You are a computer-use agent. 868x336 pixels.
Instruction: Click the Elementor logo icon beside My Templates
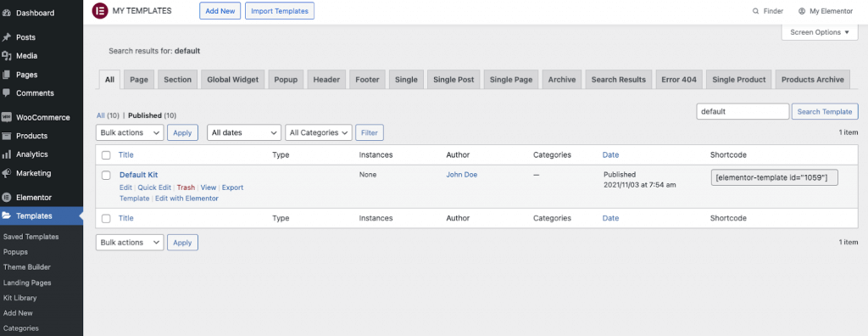100,10
